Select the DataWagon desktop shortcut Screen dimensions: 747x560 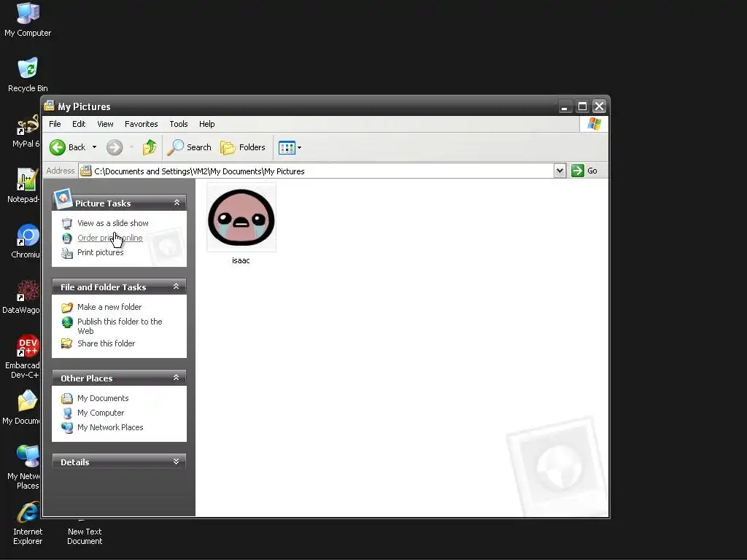(x=23, y=297)
